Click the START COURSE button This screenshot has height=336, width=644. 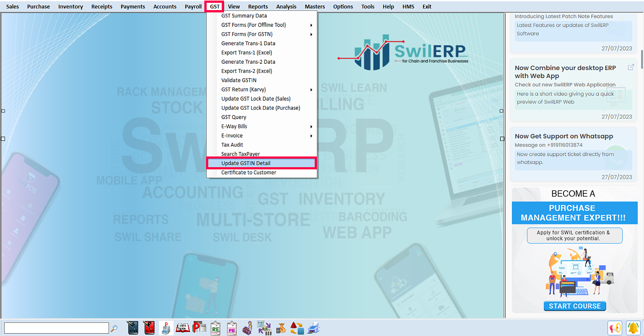click(x=575, y=306)
